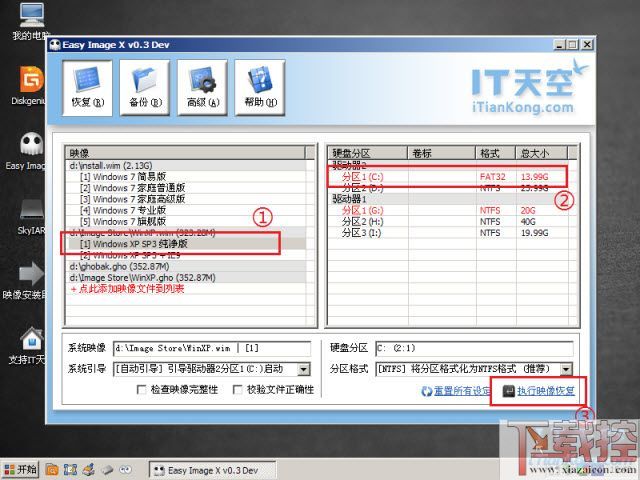Open SkyIAR desktop icon
This screenshot has width=640, height=480.
31,216
